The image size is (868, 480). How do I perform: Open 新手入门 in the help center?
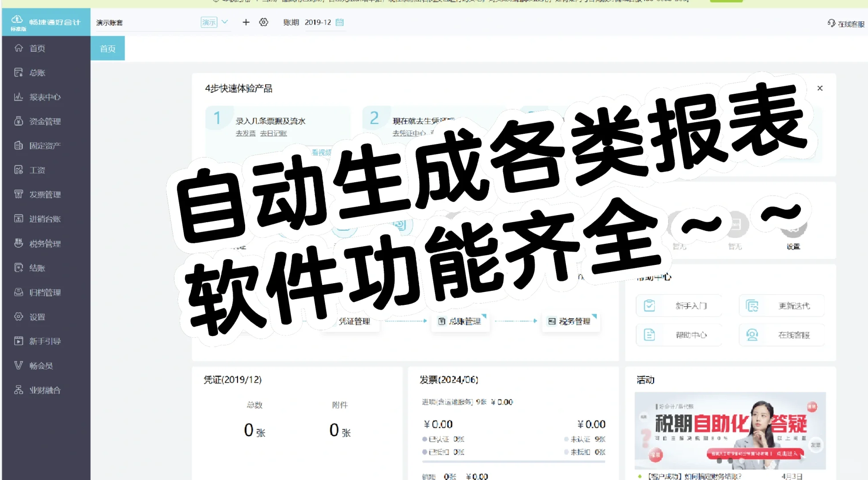[x=678, y=306]
